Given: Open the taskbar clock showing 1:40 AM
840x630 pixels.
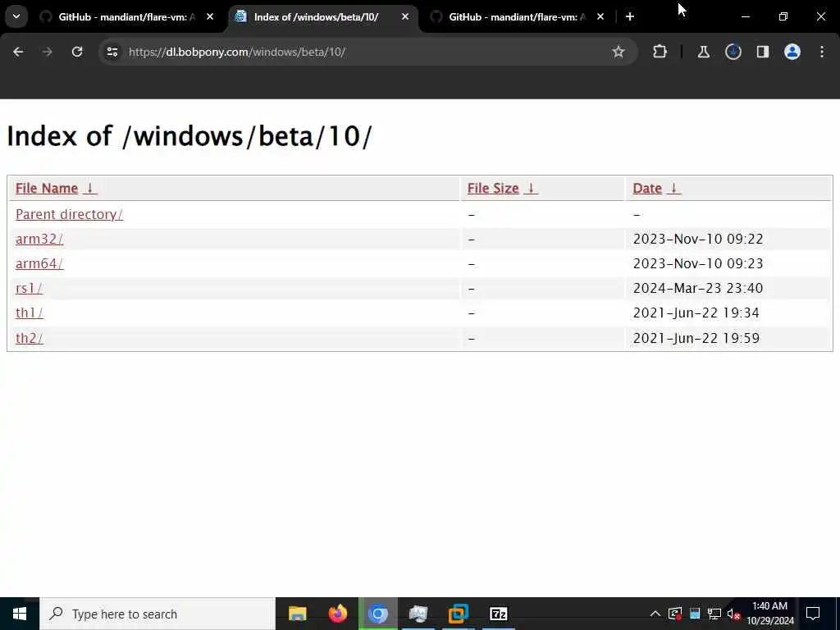Looking at the screenshot, I should (769, 614).
